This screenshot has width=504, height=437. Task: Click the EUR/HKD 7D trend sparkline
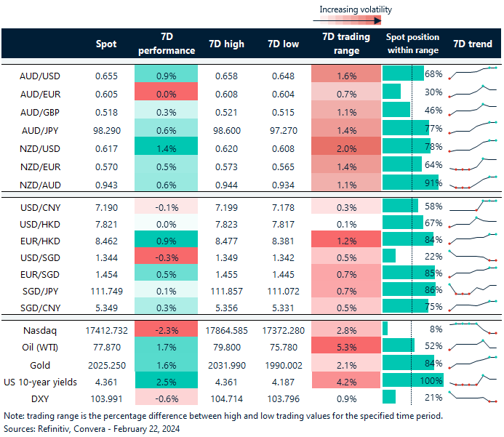pos(473,239)
